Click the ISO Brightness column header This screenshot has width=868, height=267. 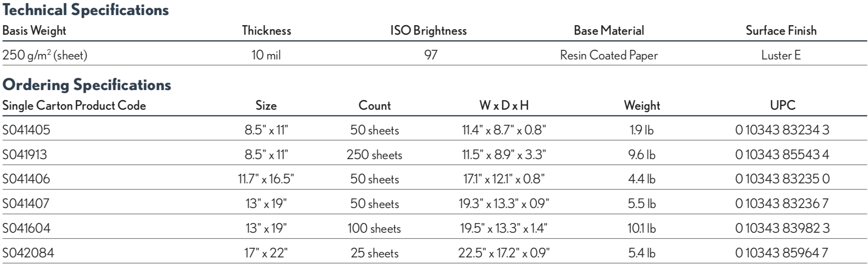(429, 31)
